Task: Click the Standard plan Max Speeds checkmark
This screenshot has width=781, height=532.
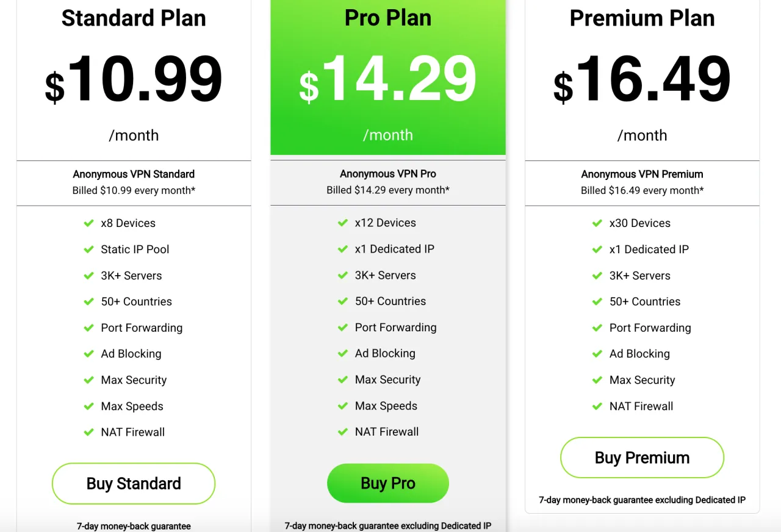Action: click(88, 406)
